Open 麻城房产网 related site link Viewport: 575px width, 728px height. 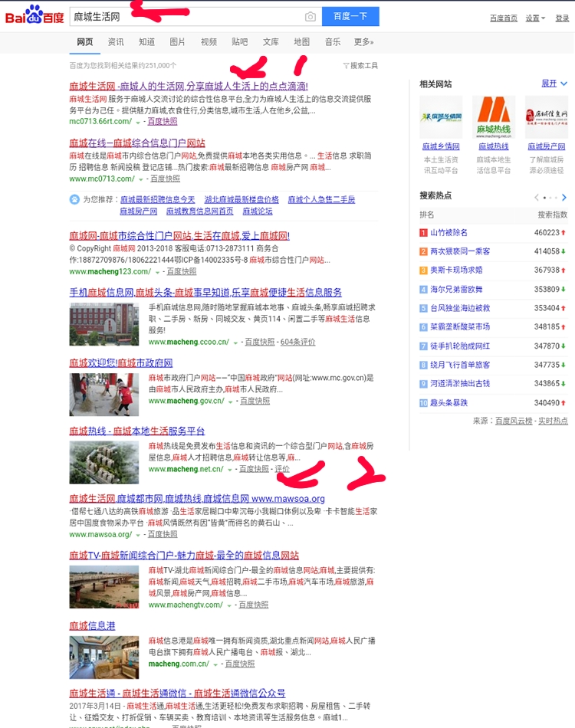547,146
